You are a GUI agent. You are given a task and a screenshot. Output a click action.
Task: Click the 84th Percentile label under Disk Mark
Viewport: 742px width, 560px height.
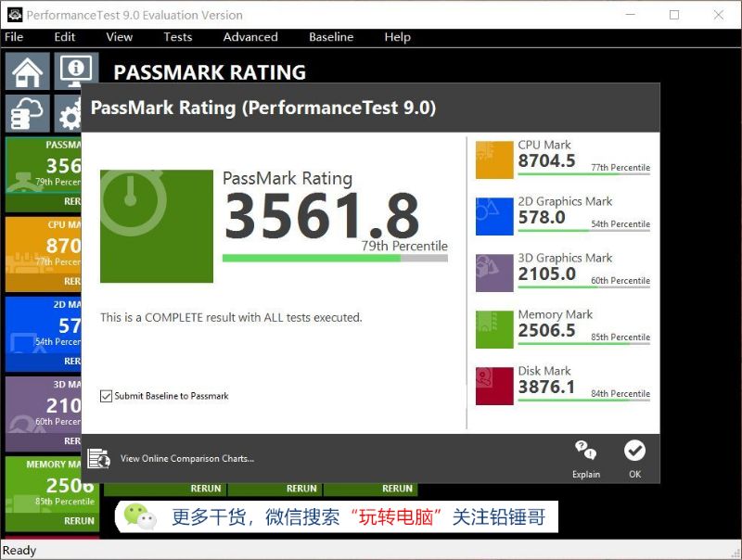(x=620, y=393)
